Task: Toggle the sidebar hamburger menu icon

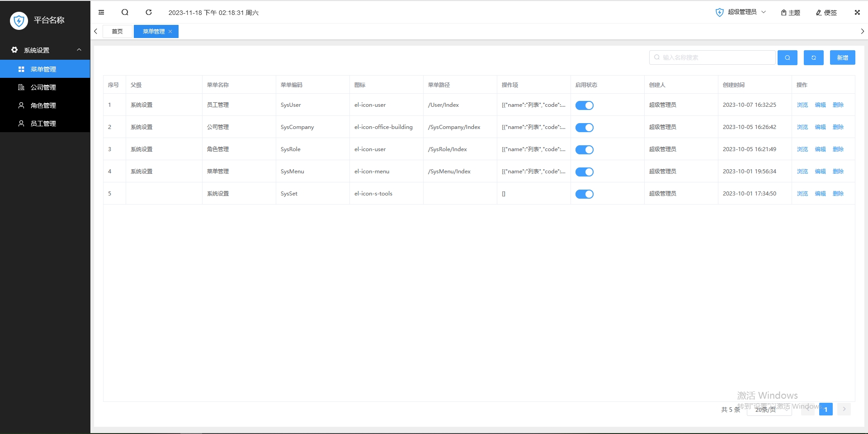Action: 101,12
